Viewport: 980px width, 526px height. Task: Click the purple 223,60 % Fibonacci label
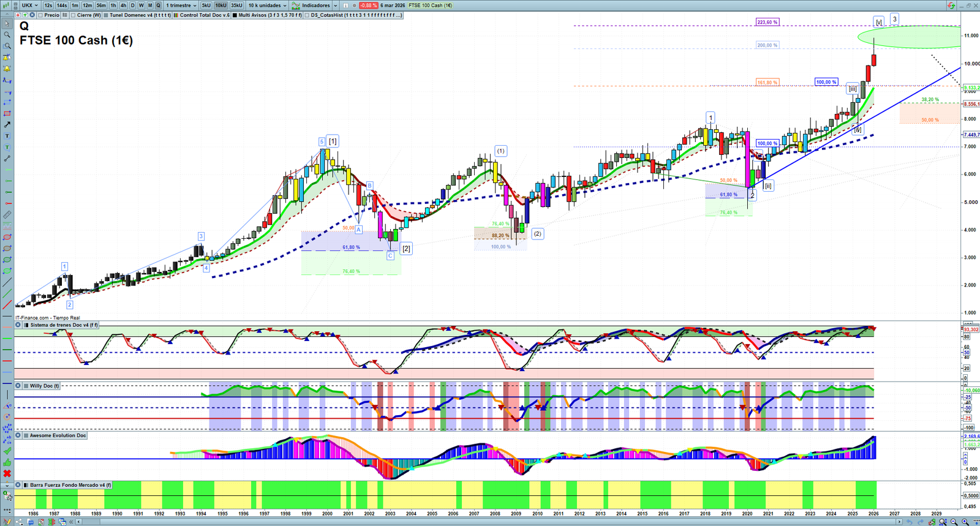click(767, 22)
